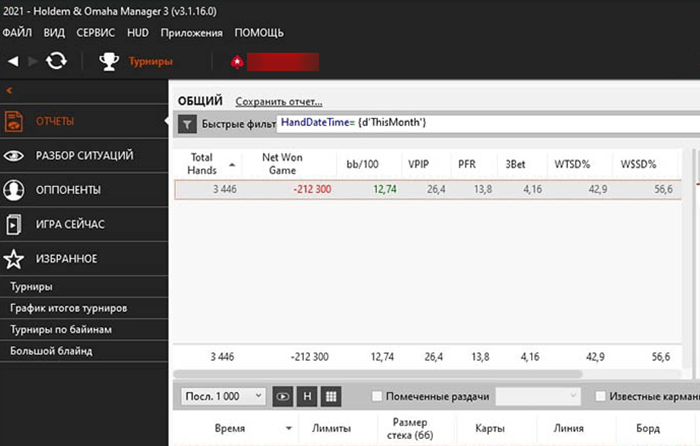700x446 pixels.
Task: Click the H button in hands toolbar
Action: [x=308, y=396]
